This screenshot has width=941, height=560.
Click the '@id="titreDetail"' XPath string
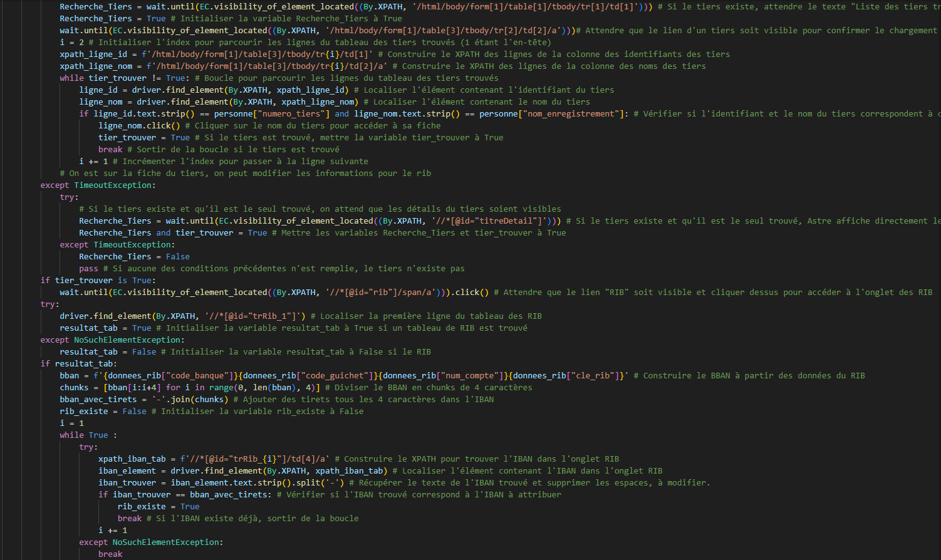(x=489, y=220)
